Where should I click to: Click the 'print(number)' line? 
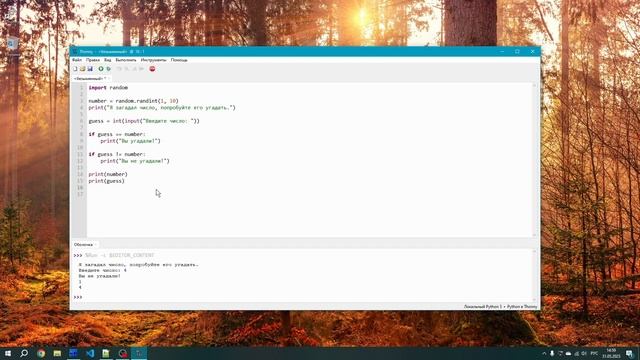pyautogui.click(x=108, y=174)
